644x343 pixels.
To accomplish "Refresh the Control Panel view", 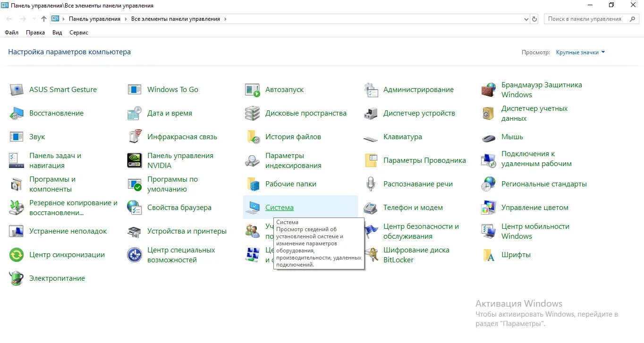I will click(534, 19).
